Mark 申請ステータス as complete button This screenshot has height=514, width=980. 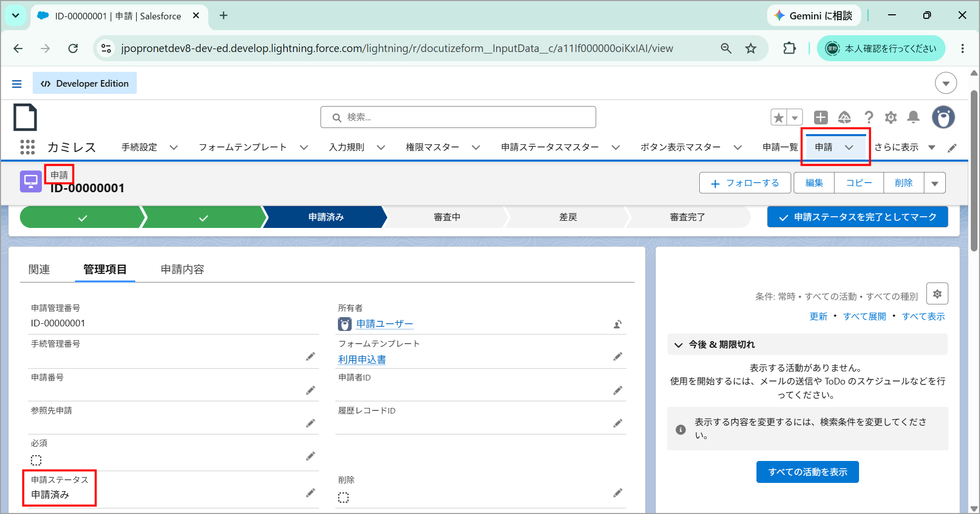[x=857, y=217]
